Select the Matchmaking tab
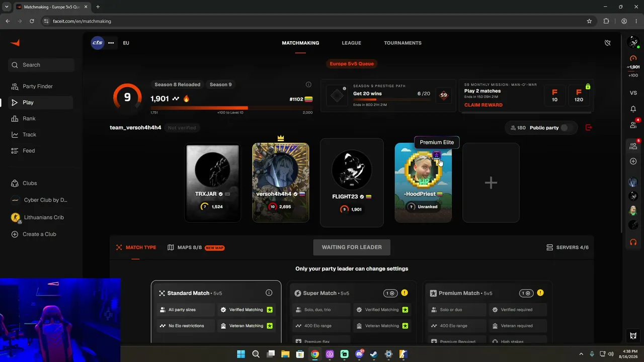This screenshot has height=362, width=644. 300,43
